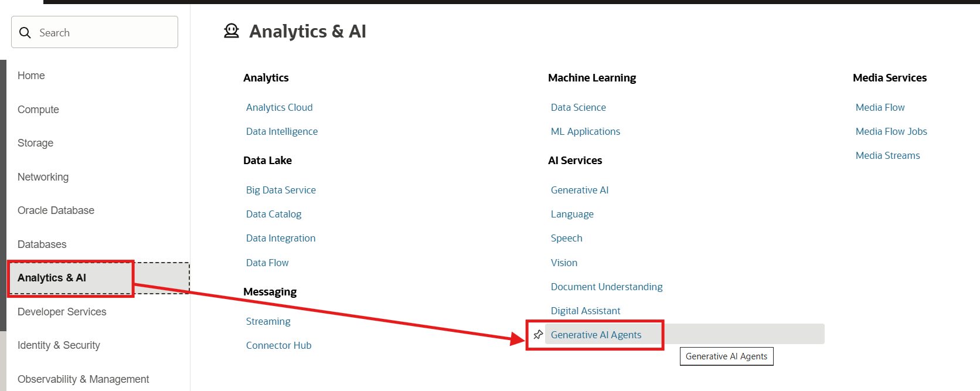Go to Networking menu category
Viewport: 980px width, 391px height.
[x=43, y=177]
